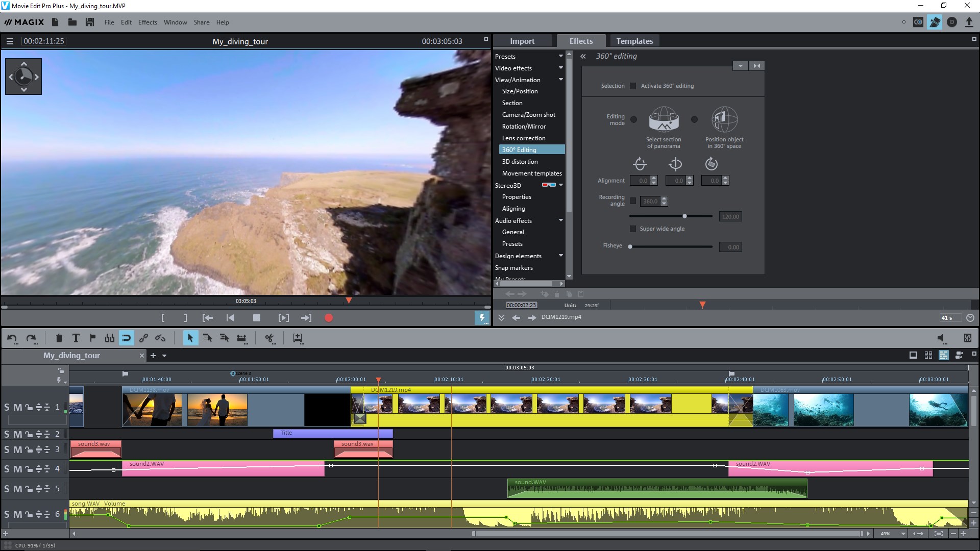Open the timeline zoom percentage dropdown
The width and height of the screenshot is (980, 551).
(x=903, y=534)
